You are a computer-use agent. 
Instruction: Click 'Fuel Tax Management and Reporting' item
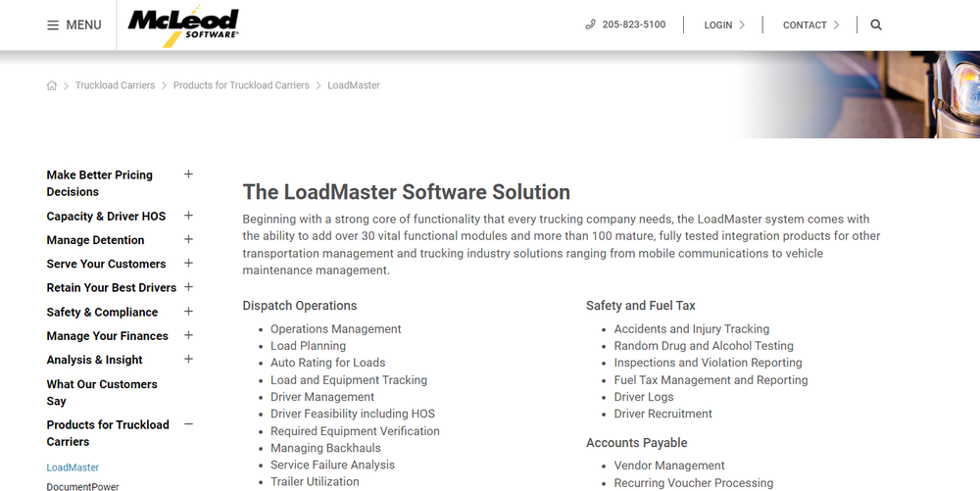711,380
